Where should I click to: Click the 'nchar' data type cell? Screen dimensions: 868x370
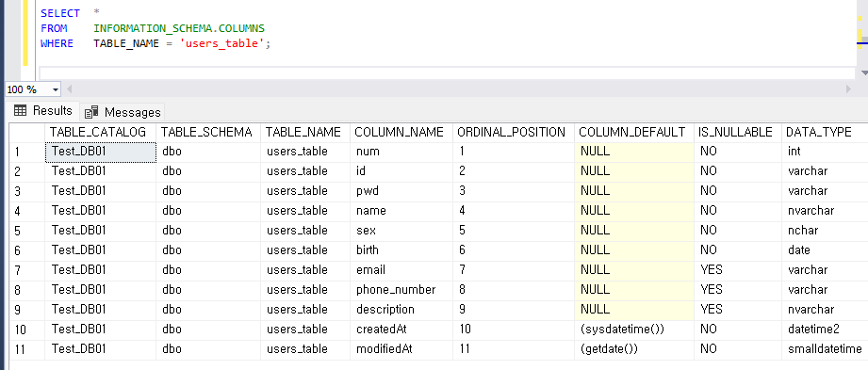click(x=825, y=232)
